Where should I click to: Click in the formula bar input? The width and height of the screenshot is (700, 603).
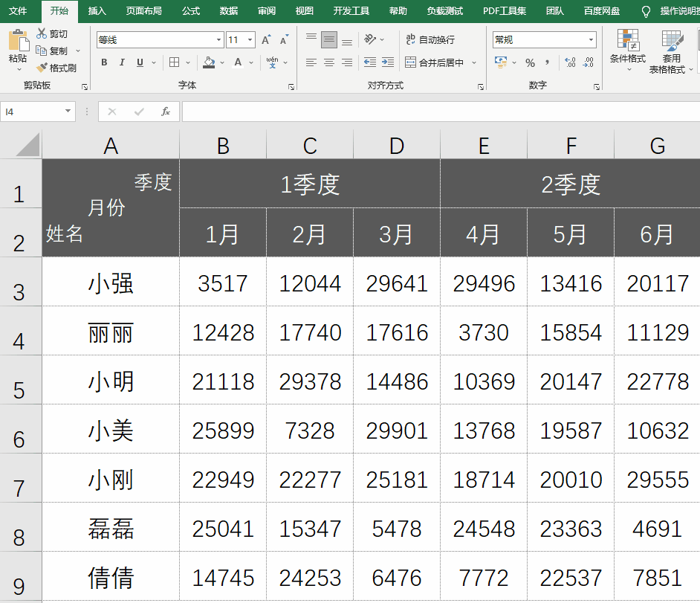tap(441, 112)
